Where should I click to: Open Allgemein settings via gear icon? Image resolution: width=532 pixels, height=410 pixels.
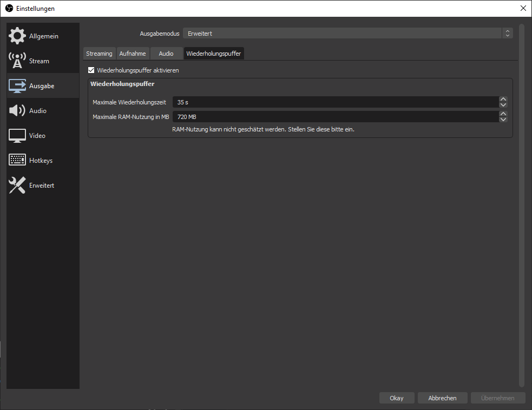17,36
